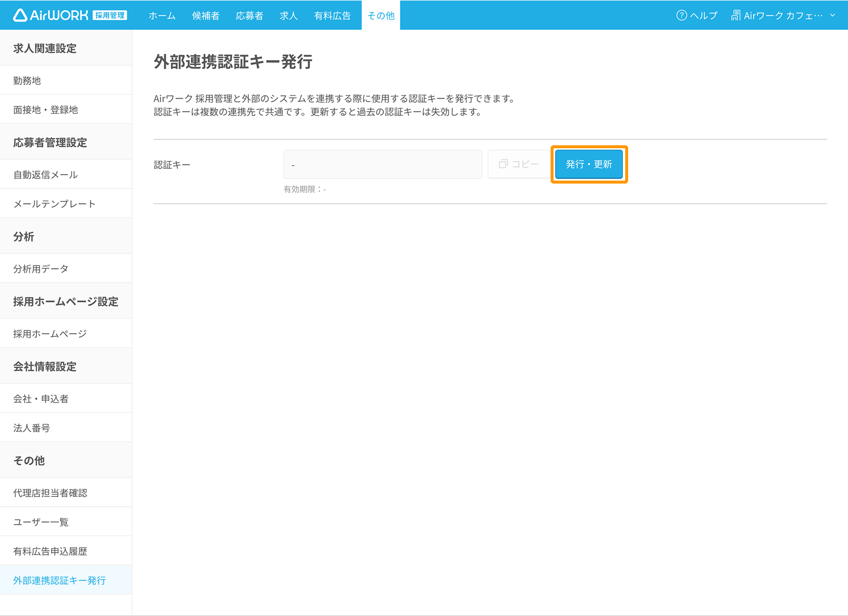
Task: Click the 認証キー input field
Action: pos(383,164)
